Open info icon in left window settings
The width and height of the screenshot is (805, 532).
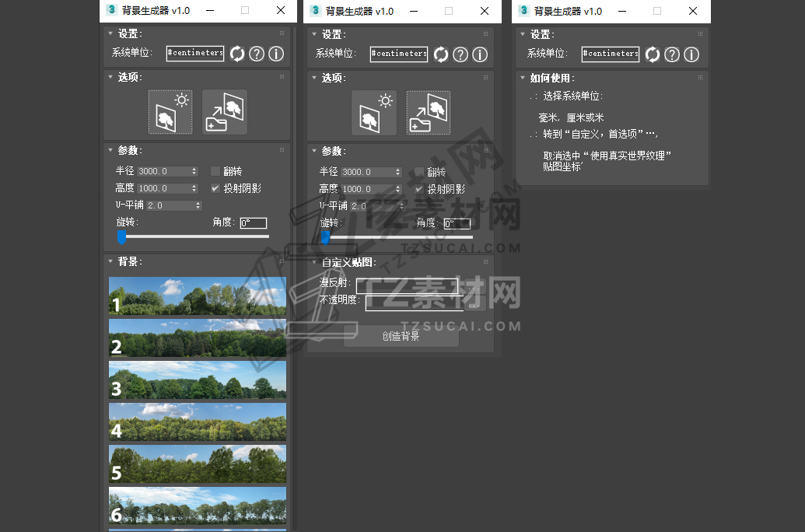[276, 54]
